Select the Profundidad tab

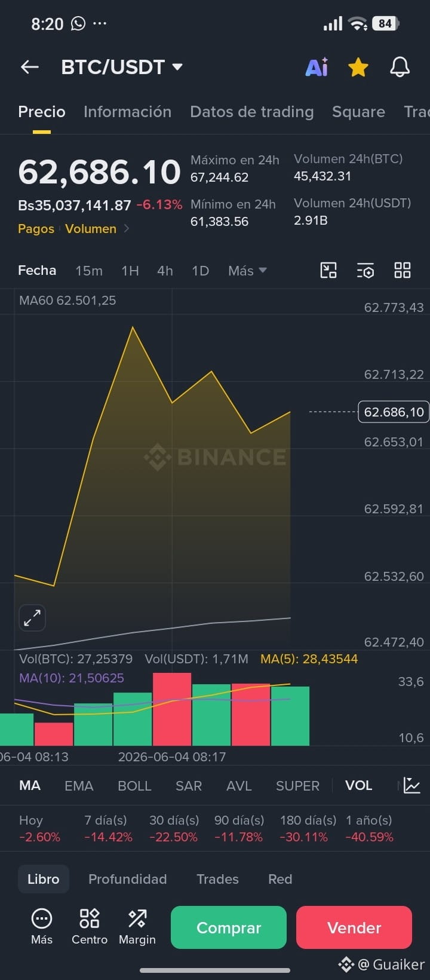click(x=128, y=879)
